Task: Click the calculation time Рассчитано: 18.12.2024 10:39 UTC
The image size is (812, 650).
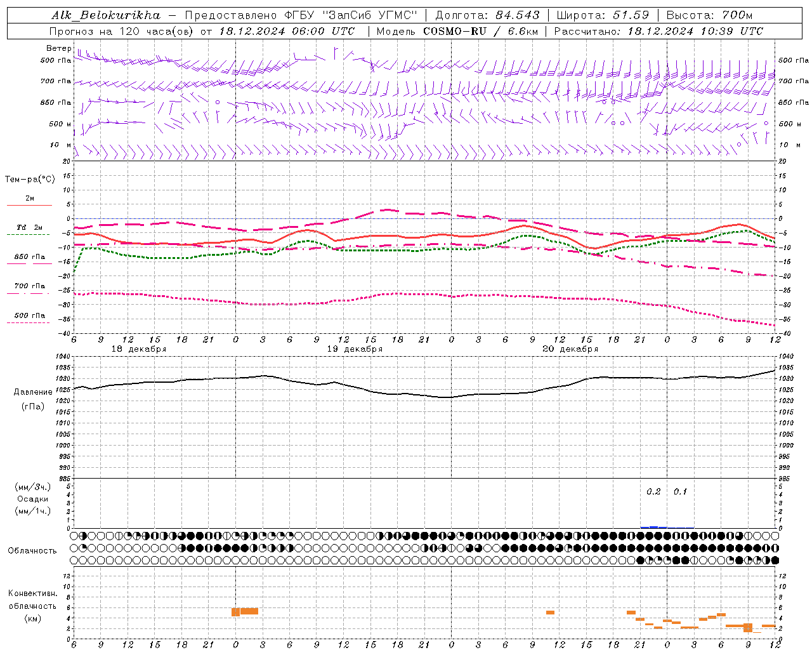Action: coord(658,31)
